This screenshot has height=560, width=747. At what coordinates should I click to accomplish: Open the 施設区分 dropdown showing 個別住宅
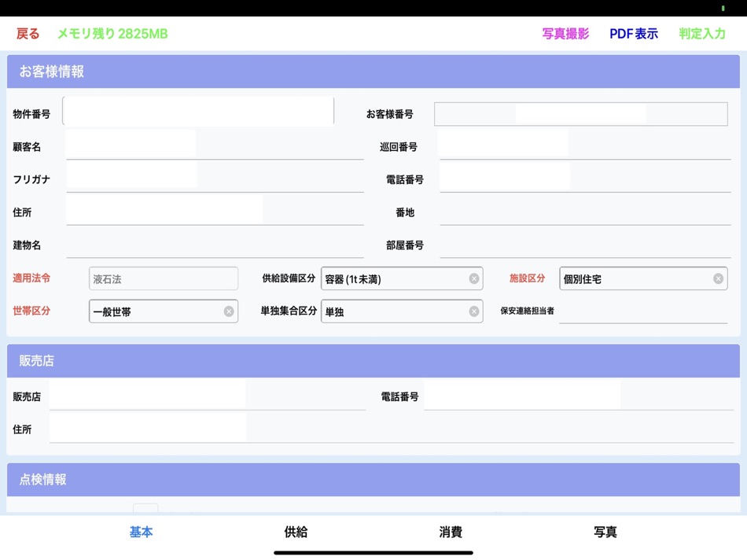[643, 278]
